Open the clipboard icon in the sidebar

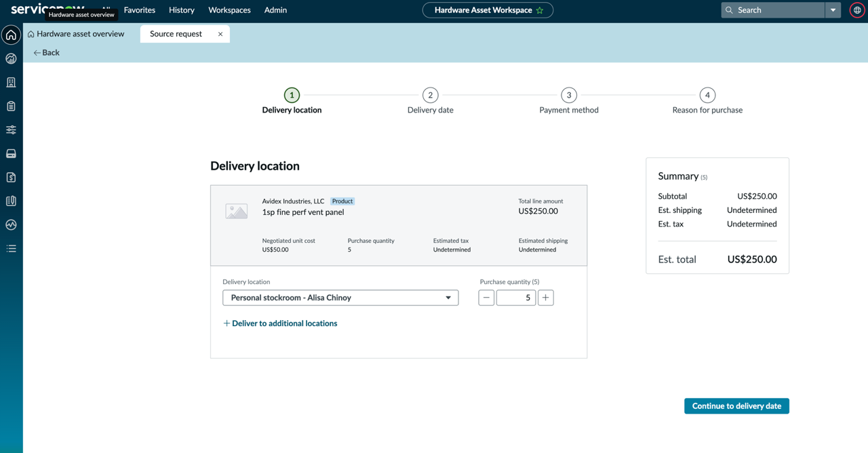click(x=11, y=106)
